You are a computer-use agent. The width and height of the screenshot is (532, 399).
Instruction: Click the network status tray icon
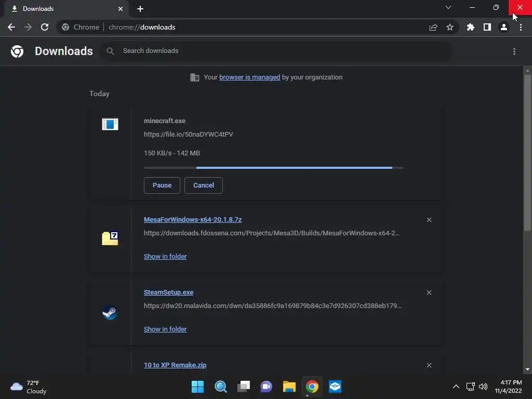470,387
